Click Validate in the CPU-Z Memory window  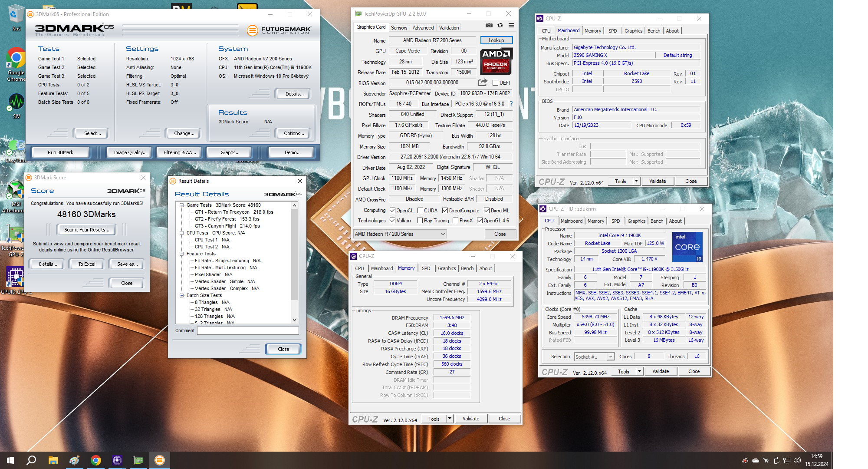click(x=471, y=419)
